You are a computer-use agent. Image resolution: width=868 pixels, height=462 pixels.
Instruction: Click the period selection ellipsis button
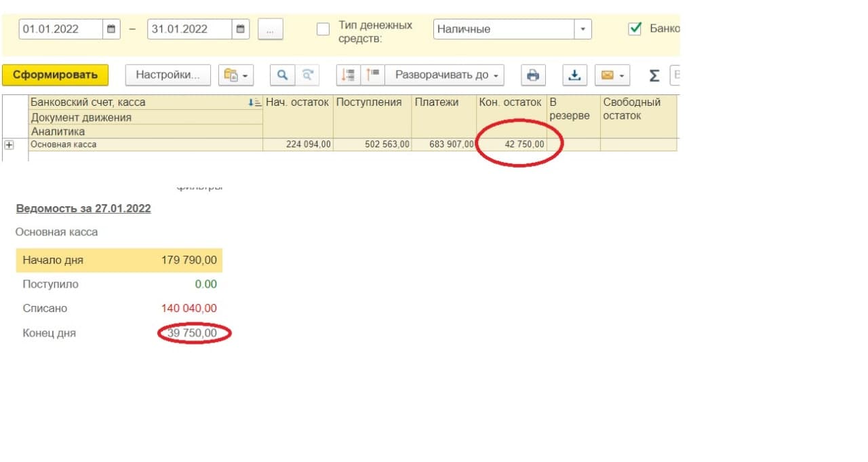pyautogui.click(x=270, y=29)
